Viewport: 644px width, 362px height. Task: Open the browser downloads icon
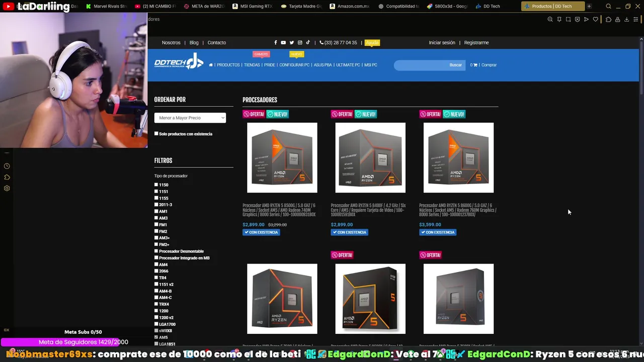click(626, 20)
